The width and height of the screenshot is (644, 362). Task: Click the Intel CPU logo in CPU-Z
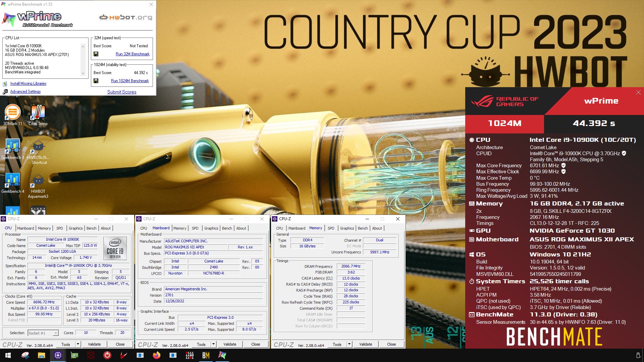pyautogui.click(x=115, y=248)
